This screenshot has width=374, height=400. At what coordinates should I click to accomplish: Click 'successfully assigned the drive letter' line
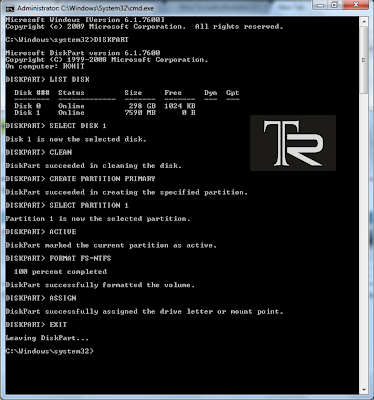coord(144,311)
